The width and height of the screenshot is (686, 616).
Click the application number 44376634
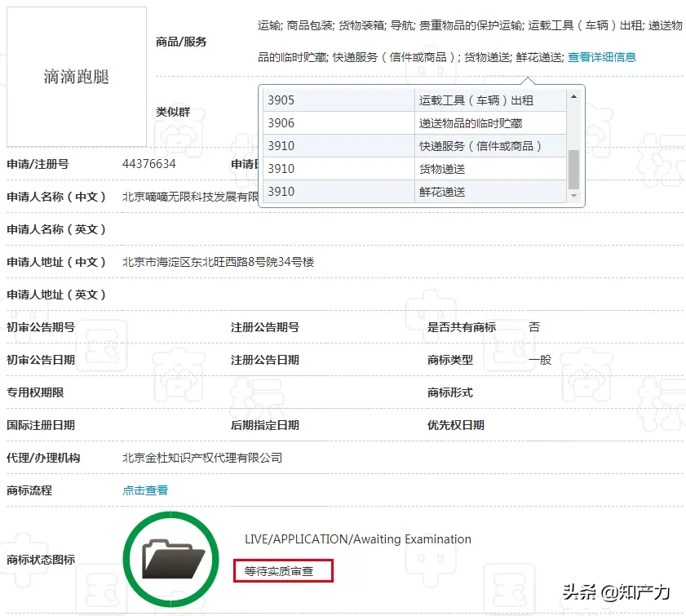pos(148,164)
